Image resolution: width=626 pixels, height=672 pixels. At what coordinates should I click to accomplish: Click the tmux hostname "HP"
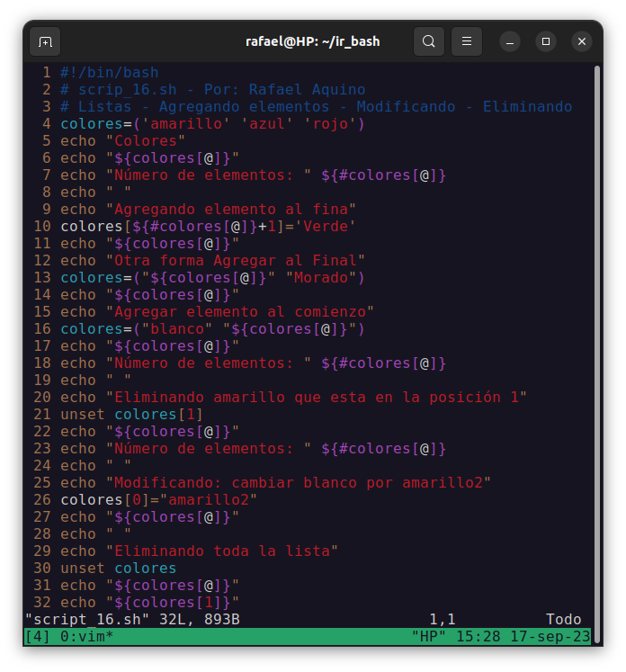pyautogui.click(x=428, y=637)
